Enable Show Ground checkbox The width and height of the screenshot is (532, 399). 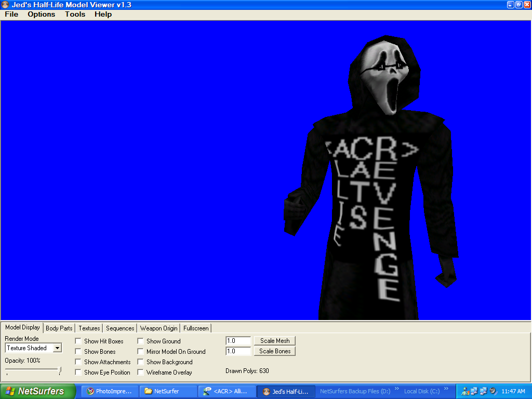(140, 341)
